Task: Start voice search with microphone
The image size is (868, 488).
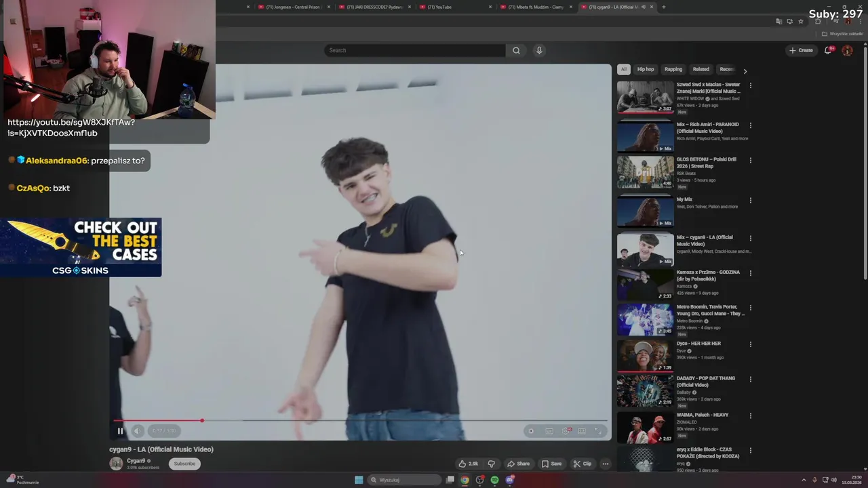Action: click(x=539, y=50)
